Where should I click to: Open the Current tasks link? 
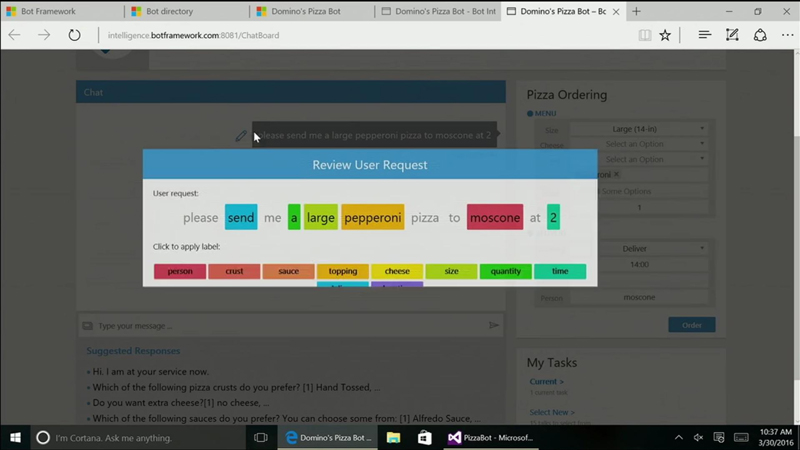click(546, 381)
